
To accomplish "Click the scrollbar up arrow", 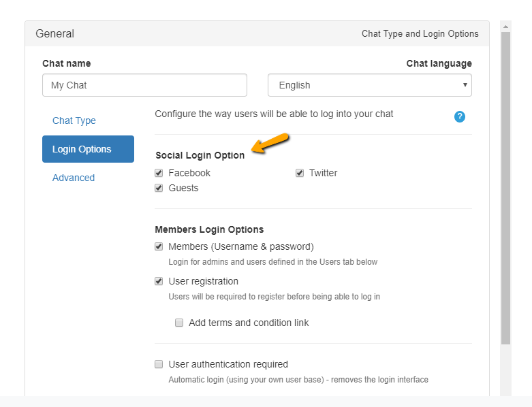I will coord(505,27).
